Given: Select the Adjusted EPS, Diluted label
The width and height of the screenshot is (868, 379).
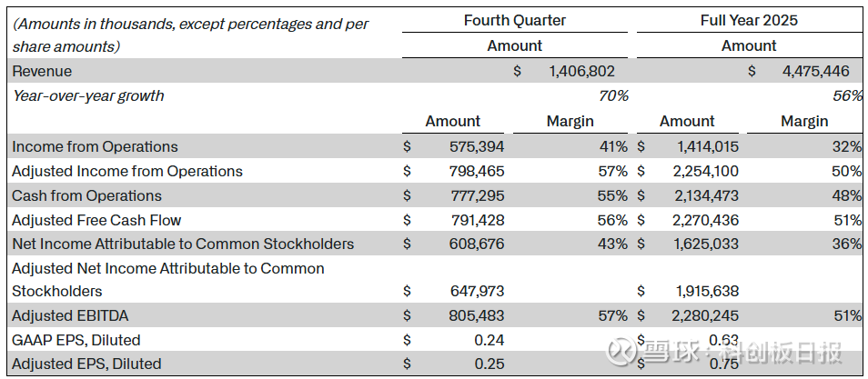Looking at the screenshot, I should (x=86, y=364).
